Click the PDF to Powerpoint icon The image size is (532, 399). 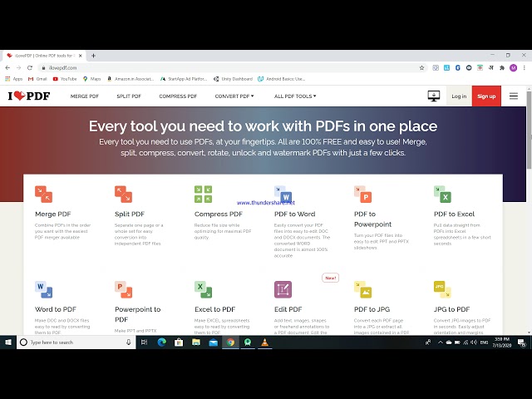(x=362, y=194)
